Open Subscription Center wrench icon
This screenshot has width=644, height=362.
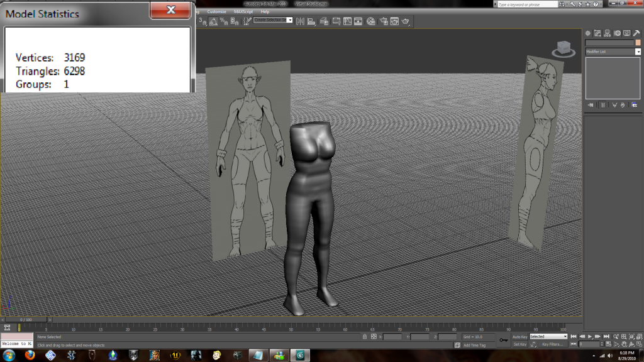click(x=572, y=4)
